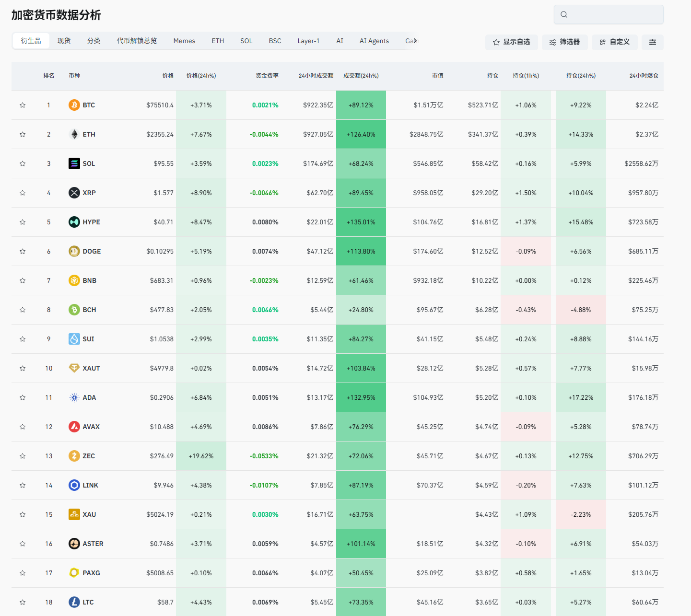Viewport: 691px width, 616px height.
Task: Sort by the 市值 column header
Action: (437, 76)
